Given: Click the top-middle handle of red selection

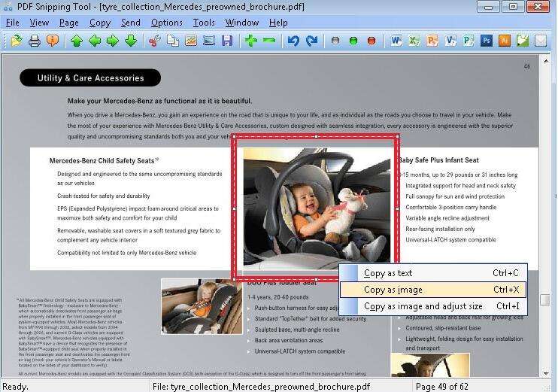Looking at the screenshot, I should [x=316, y=136].
